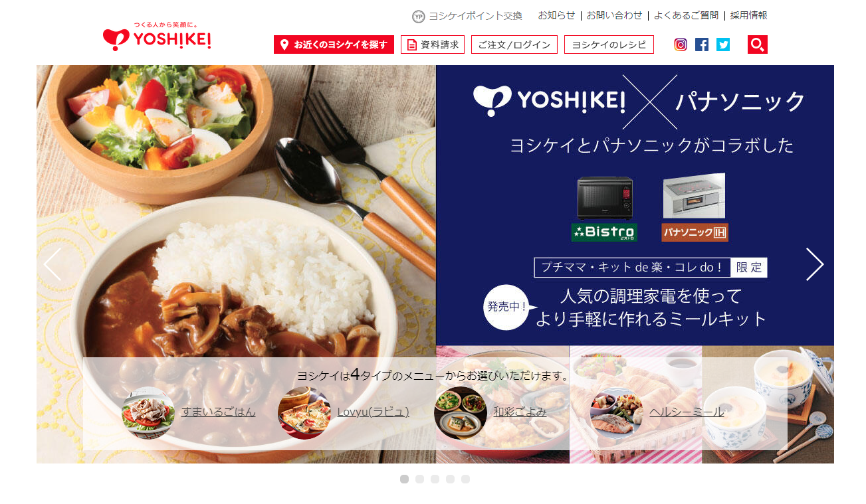Click the YP point exchange icon
The height and width of the screenshot is (504, 866).
[418, 17]
